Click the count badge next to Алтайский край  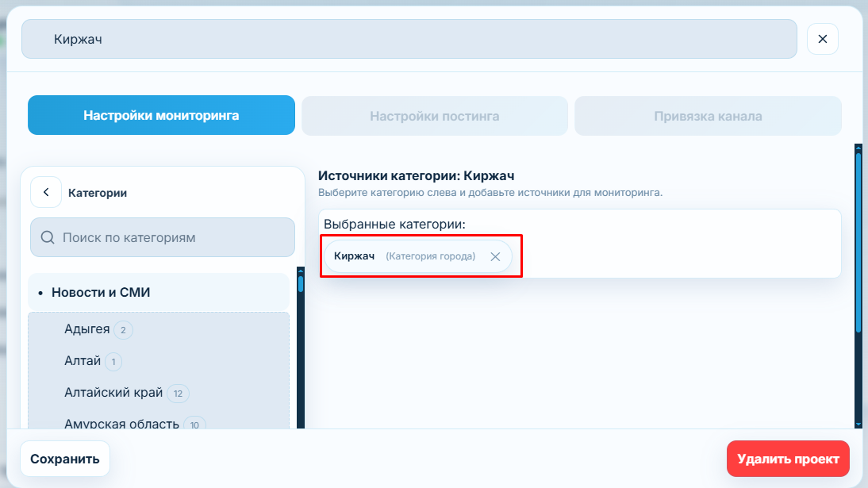[178, 394]
